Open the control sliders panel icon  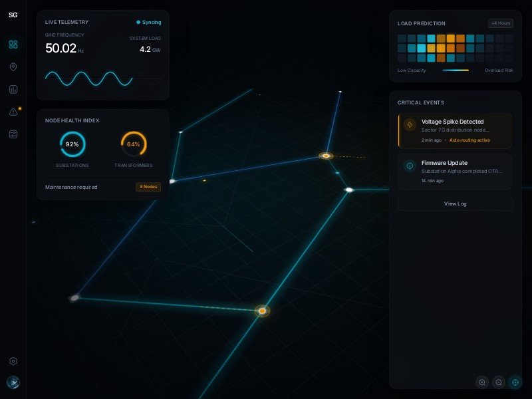[x=13, y=134]
